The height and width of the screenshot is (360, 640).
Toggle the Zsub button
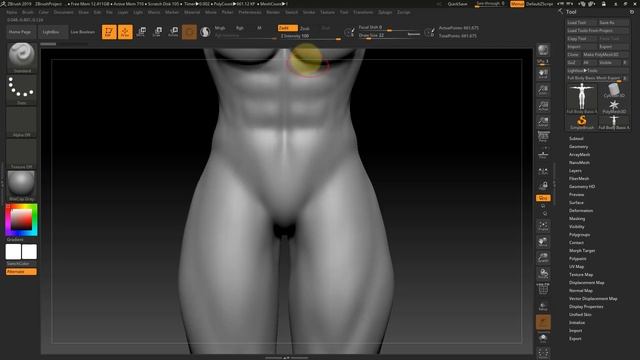click(x=305, y=29)
